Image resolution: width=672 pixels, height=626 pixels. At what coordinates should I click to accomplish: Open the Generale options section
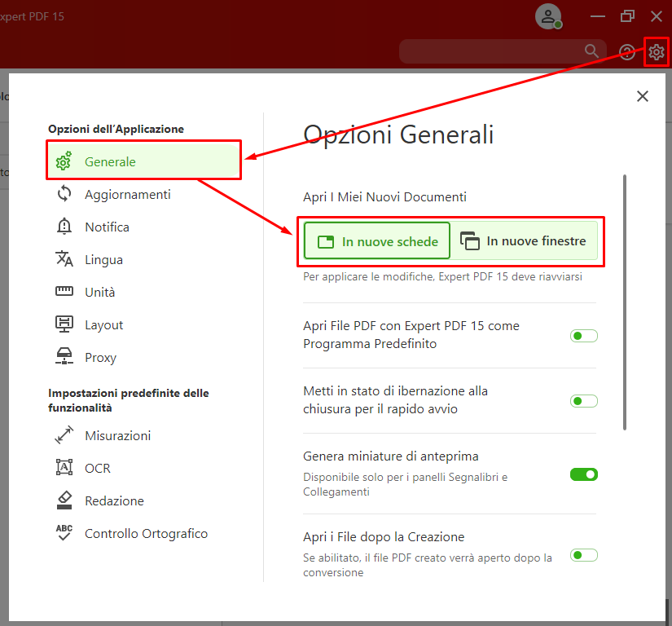pos(143,161)
